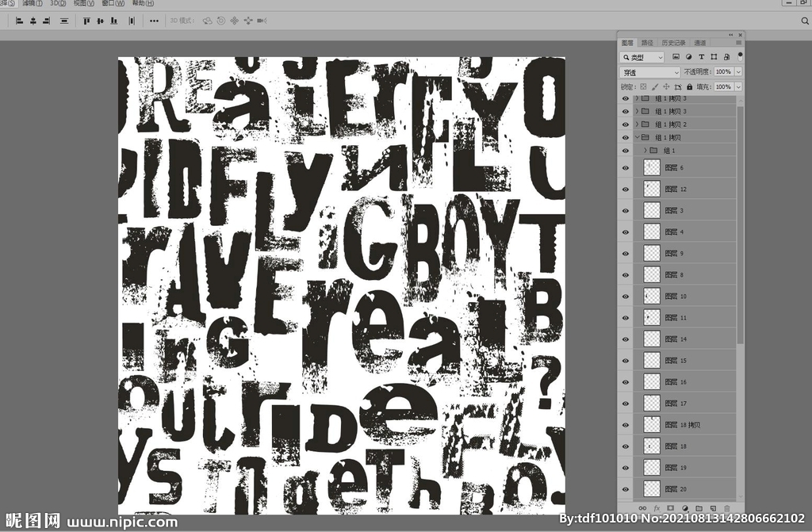Viewport: 812px width, 532px height.
Task: Click the distribute vertically icon with three lines
Action: (x=64, y=21)
